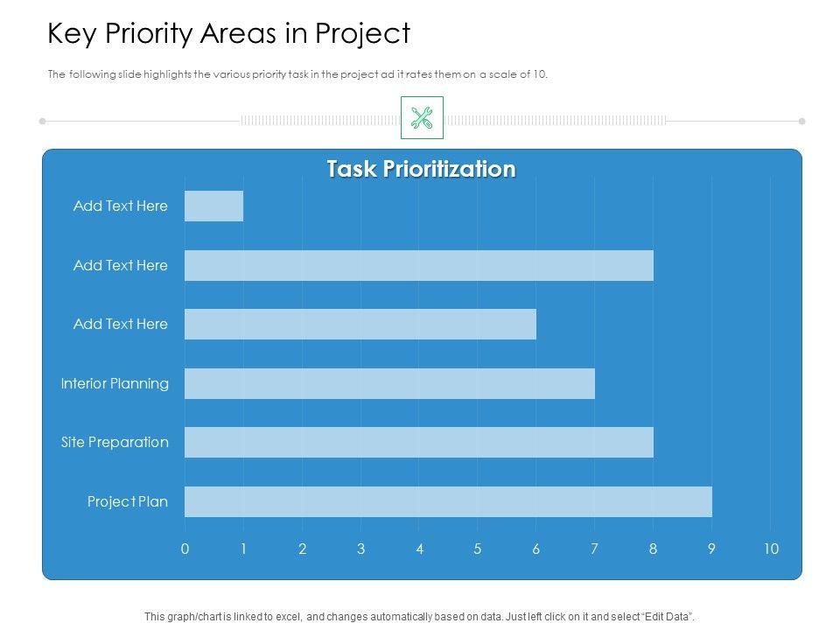Click the "Task Prioritization" chart heading
This screenshot has height=630, width=840.
[421, 169]
